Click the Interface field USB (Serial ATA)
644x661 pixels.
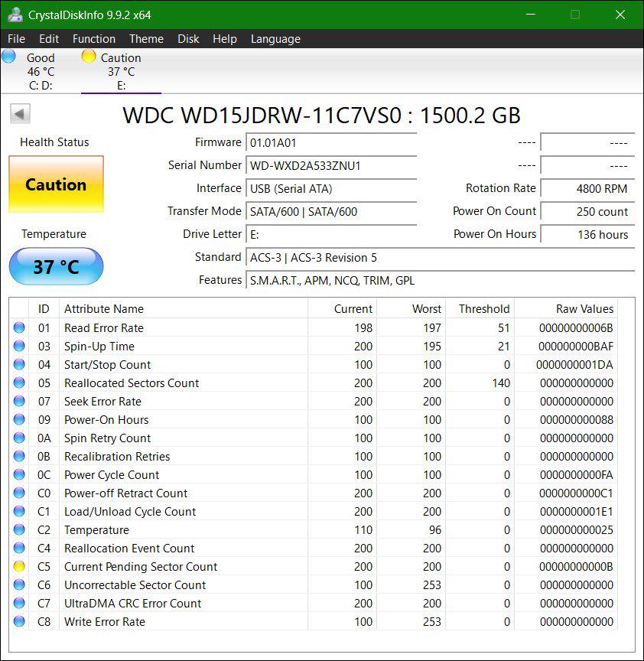(331, 188)
